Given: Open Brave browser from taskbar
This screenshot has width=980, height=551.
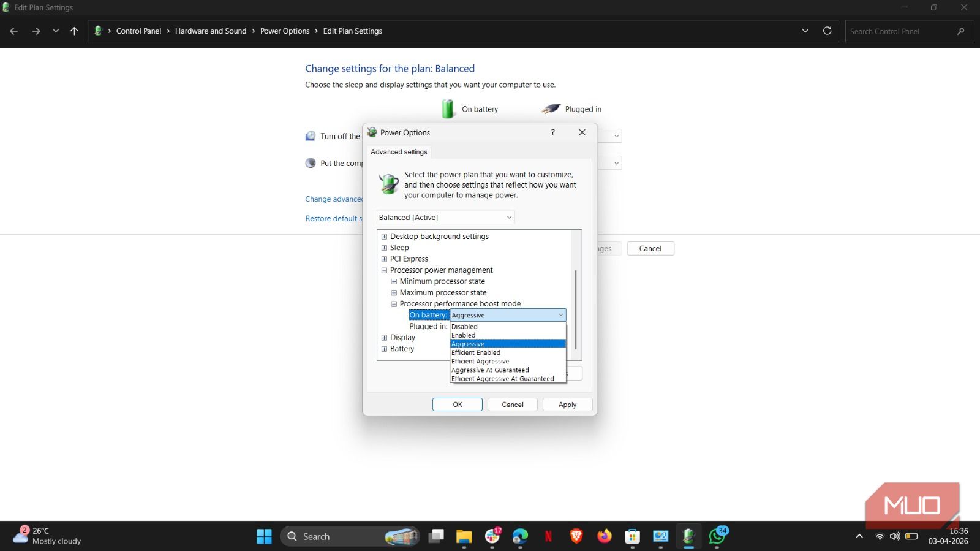Looking at the screenshot, I should pos(576,536).
